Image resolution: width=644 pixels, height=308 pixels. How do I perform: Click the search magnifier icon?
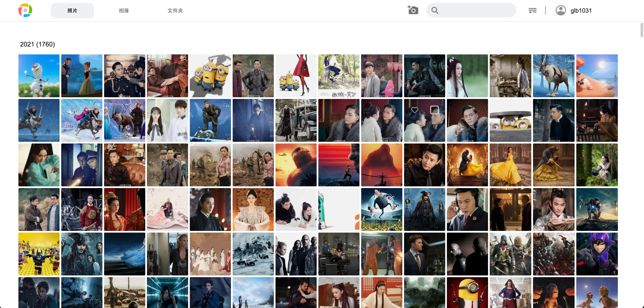(435, 10)
